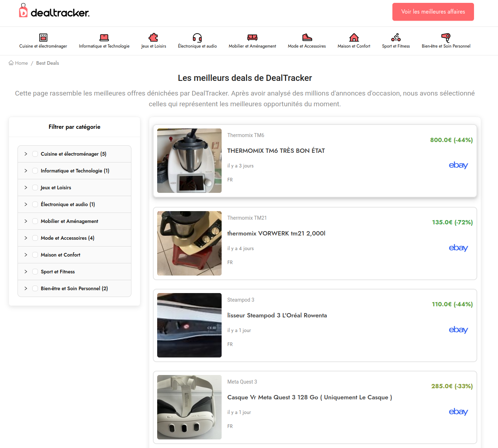Select Best Deals in the breadcrumb

coord(47,63)
